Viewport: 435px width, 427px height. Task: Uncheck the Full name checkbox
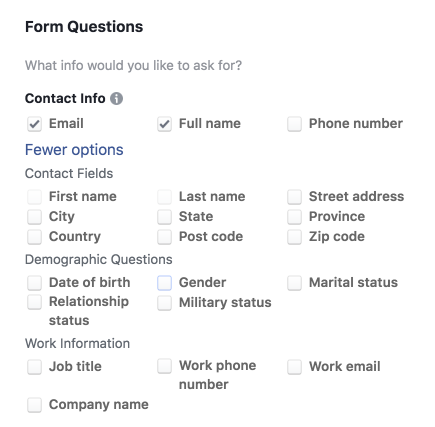(x=164, y=124)
